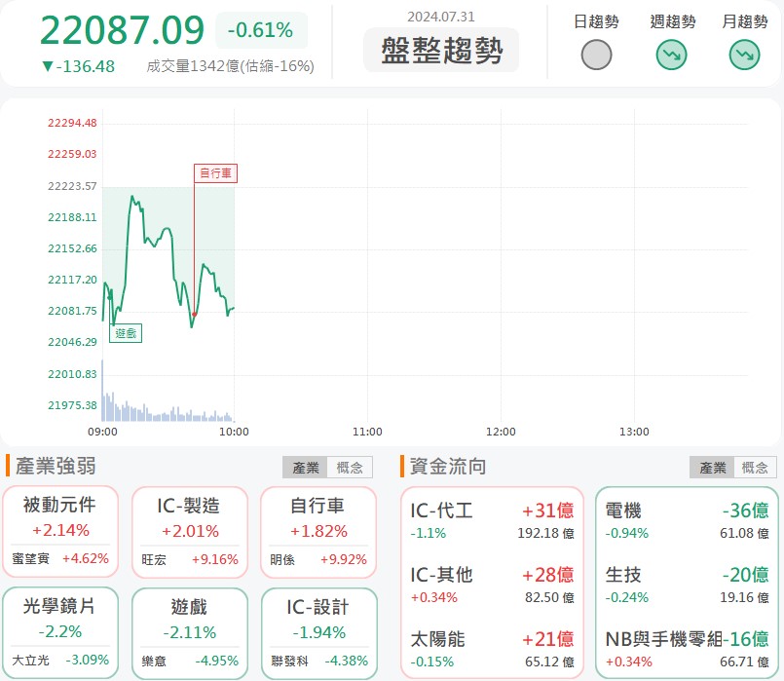Viewport: 784px width, 681px height.
Task: Click the 13:00 time axis label
Action: click(634, 432)
